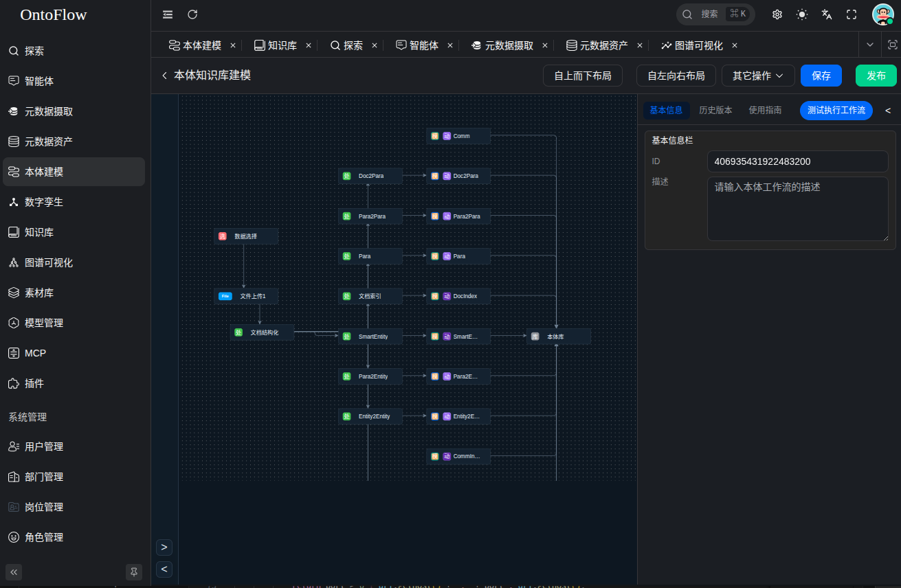Close the 元数据摄取 tab

pyautogui.click(x=545, y=45)
